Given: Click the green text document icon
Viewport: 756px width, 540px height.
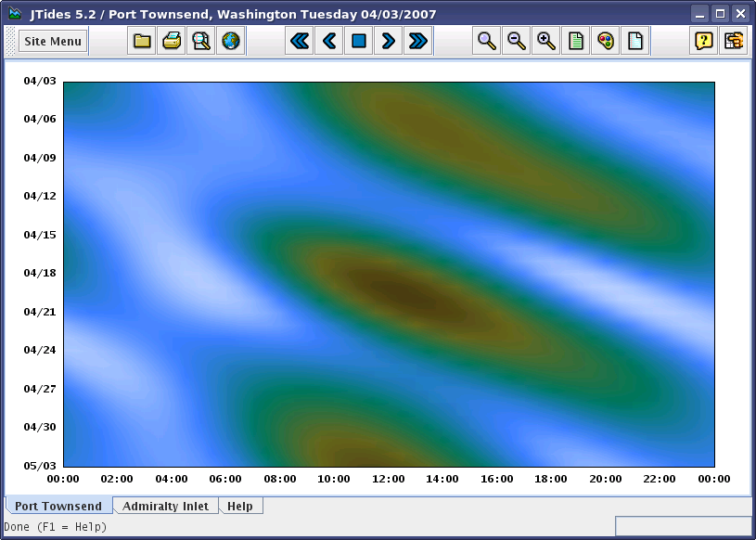Looking at the screenshot, I should pyautogui.click(x=576, y=41).
